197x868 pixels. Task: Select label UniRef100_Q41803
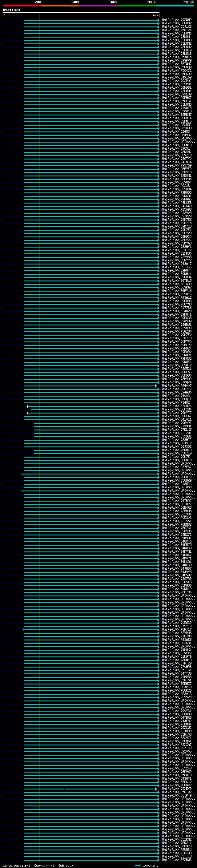(x=177, y=139)
